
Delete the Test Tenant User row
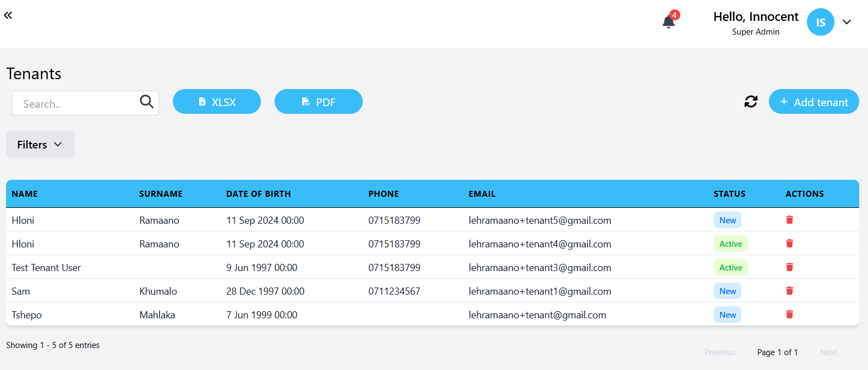789,267
